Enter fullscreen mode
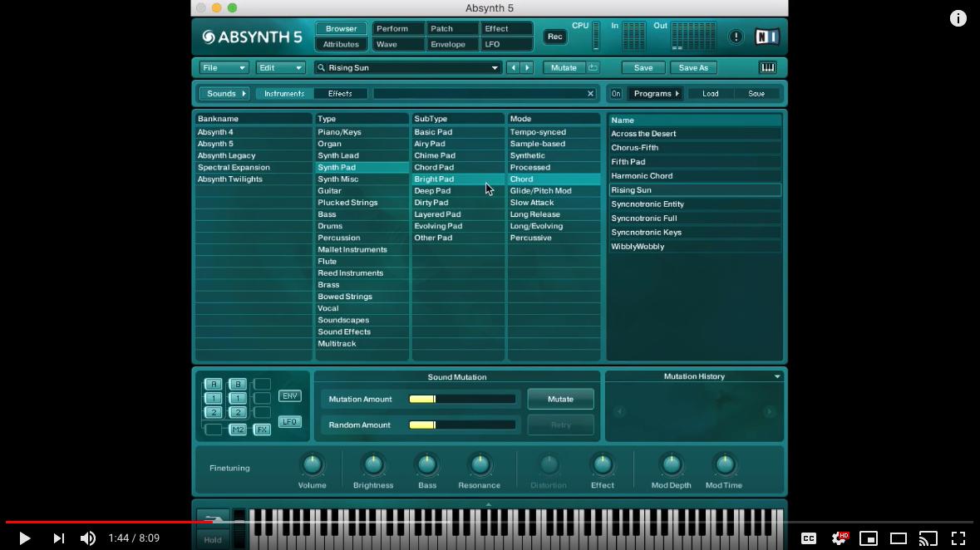This screenshot has width=980, height=550. pyautogui.click(x=958, y=538)
